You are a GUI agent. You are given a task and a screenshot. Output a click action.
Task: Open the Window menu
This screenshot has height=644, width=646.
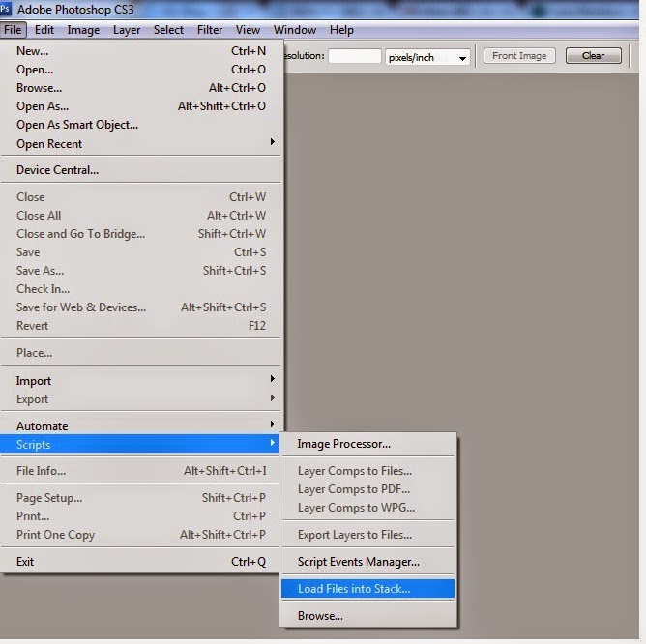pyautogui.click(x=295, y=30)
